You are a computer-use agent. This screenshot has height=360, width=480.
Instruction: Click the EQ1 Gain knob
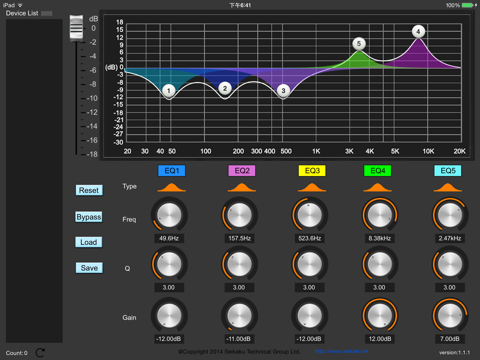169,315
